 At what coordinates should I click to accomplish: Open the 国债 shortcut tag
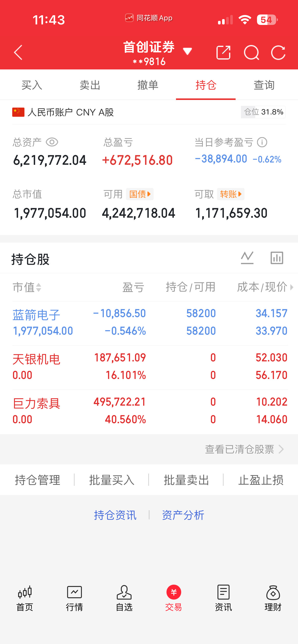[x=140, y=194]
